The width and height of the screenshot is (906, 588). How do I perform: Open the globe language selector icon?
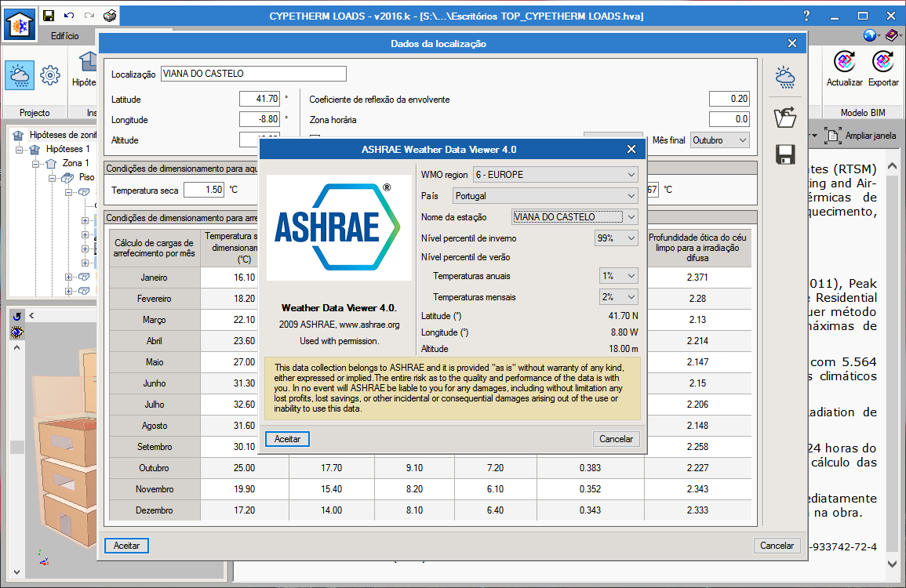(870, 36)
